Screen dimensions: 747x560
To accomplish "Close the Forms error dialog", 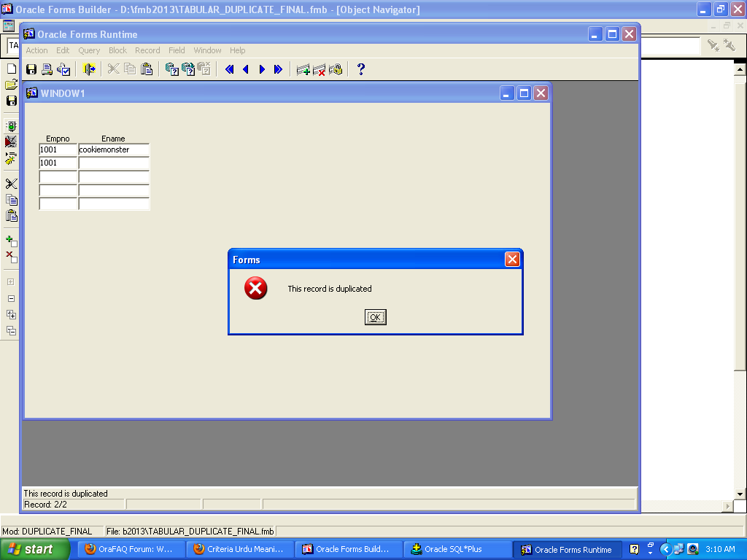I will (512, 260).
